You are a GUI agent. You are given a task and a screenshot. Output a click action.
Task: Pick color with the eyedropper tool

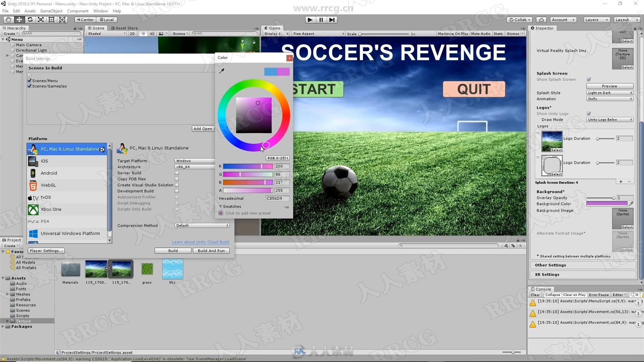coord(222,71)
